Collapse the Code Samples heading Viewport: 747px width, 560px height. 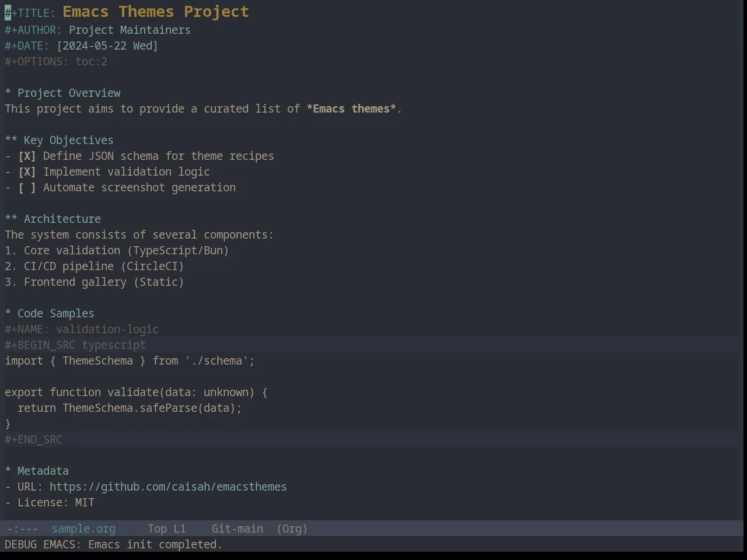[x=50, y=314]
